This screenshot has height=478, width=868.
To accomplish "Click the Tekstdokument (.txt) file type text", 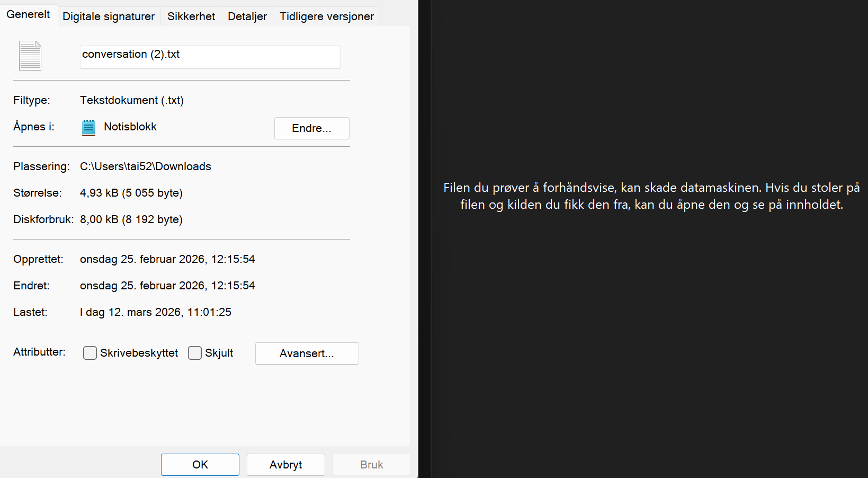I will 132,100.
